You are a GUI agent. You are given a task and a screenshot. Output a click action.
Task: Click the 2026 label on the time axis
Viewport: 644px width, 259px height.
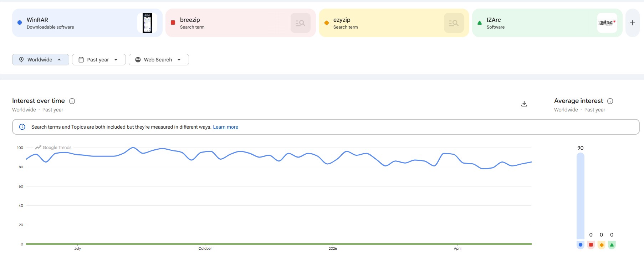[x=333, y=249]
